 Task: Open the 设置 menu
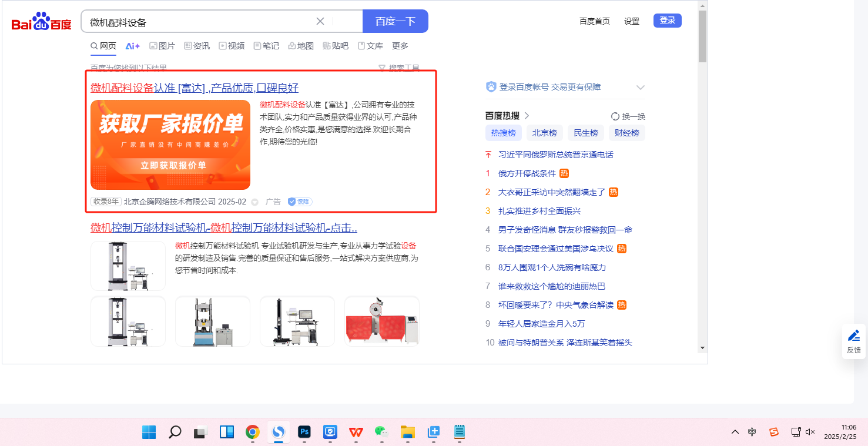pos(632,21)
